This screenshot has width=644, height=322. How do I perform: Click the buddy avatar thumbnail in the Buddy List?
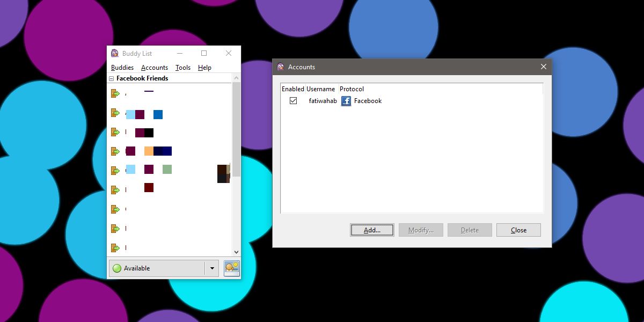tap(224, 173)
